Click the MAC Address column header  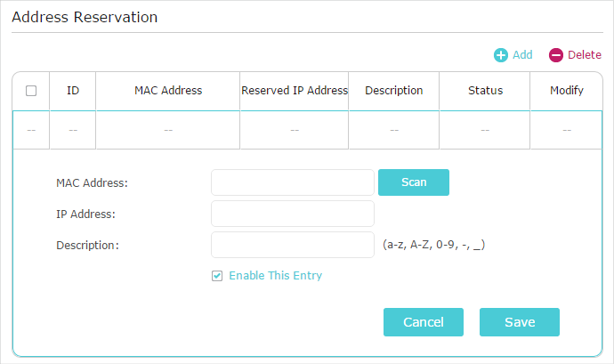(168, 91)
